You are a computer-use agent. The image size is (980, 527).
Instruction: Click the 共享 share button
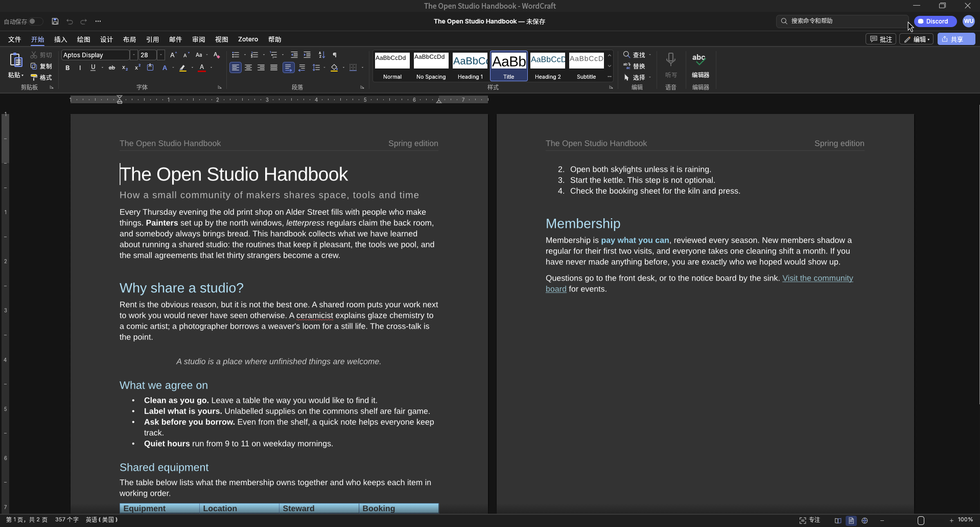956,39
